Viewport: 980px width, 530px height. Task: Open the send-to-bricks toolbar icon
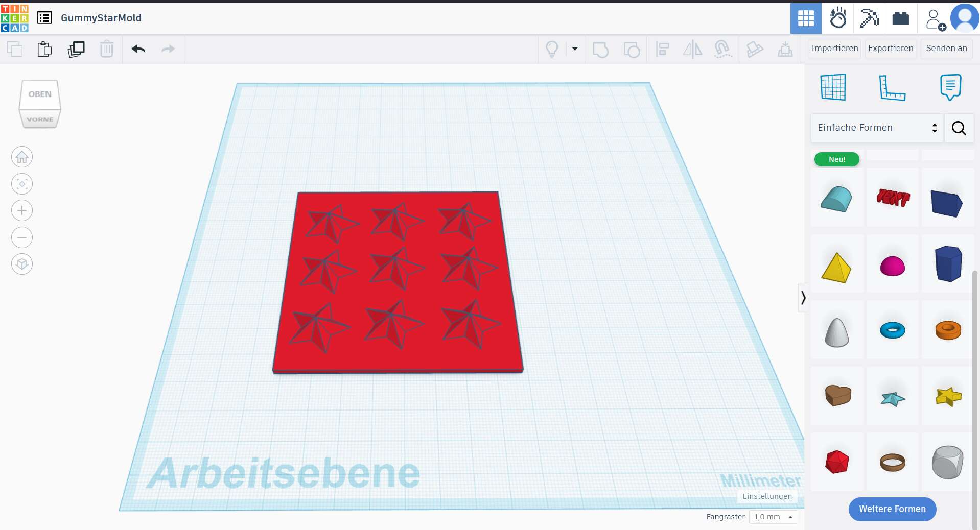tap(755, 50)
